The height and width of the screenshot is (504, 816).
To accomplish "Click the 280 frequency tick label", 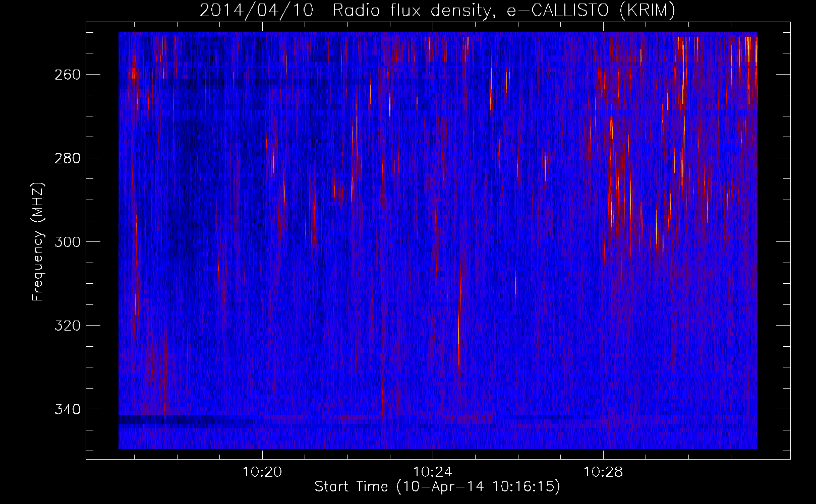I will [x=67, y=158].
